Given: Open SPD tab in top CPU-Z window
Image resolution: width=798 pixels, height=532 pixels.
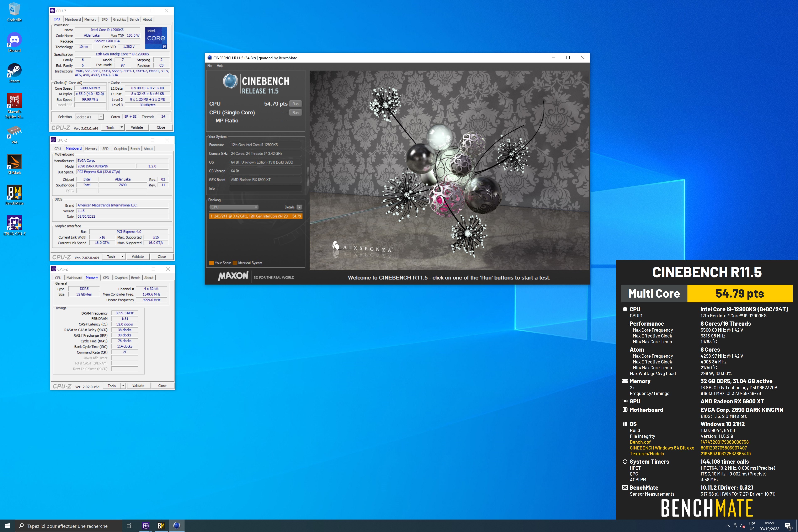Looking at the screenshot, I should 105,19.
